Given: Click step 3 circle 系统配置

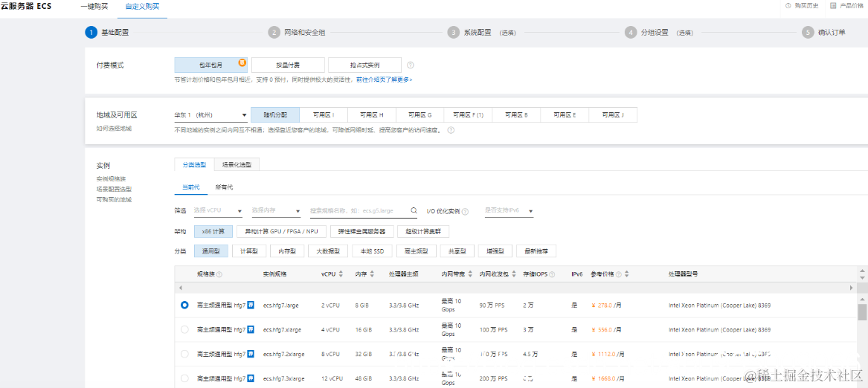Looking at the screenshot, I should pyautogui.click(x=454, y=32).
